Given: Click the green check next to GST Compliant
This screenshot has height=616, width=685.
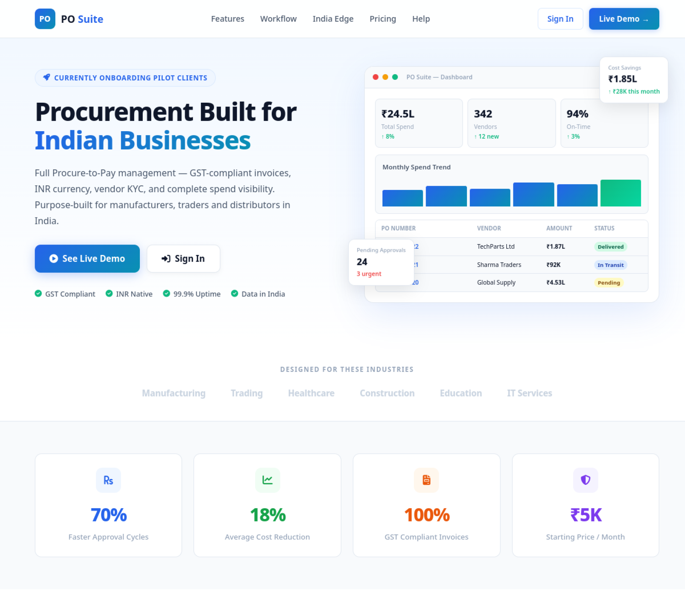Looking at the screenshot, I should [38, 293].
